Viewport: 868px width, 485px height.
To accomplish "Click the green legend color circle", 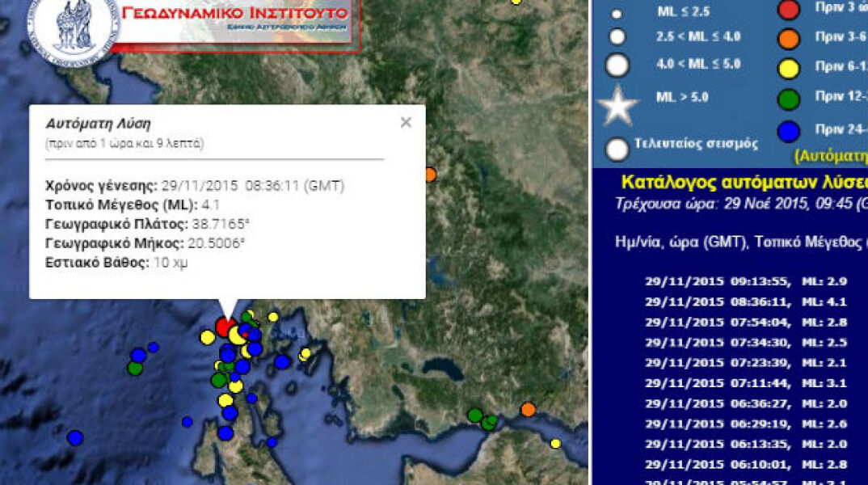I will [x=789, y=99].
